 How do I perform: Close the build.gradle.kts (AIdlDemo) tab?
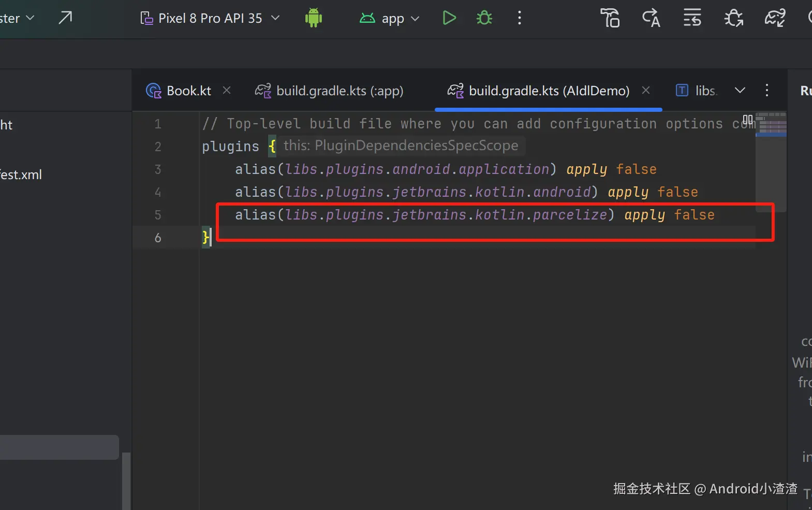tap(646, 90)
